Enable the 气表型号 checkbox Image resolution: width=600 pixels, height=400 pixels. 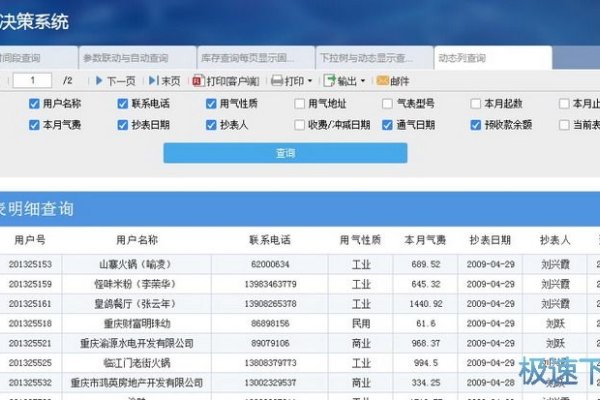click(x=387, y=104)
